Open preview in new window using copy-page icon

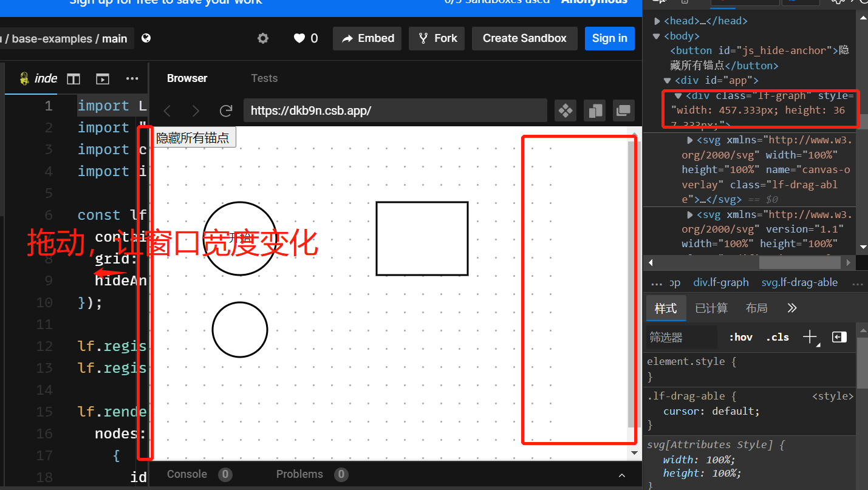[594, 111]
